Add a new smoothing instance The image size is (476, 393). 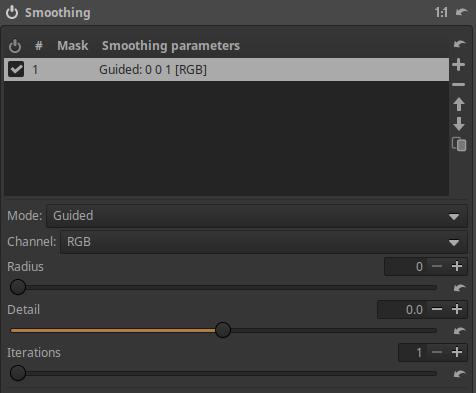tap(459, 64)
